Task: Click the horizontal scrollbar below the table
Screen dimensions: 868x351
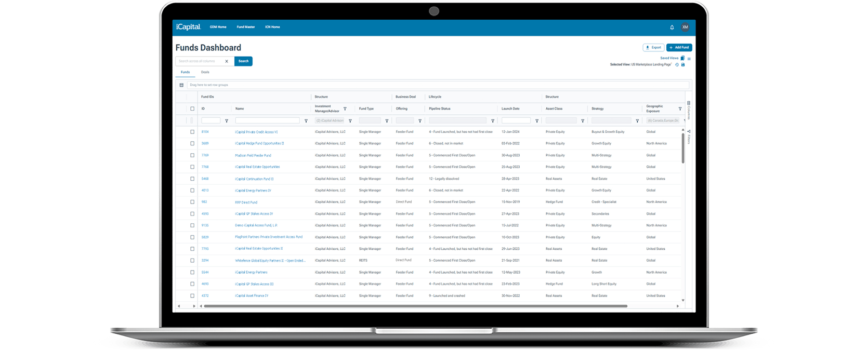Action: click(x=415, y=306)
